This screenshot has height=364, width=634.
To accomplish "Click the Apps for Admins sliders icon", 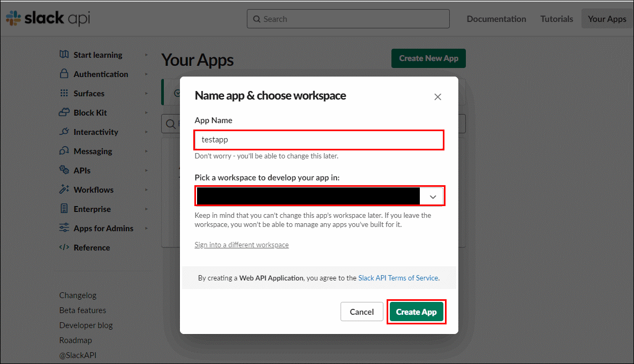I will [64, 227].
